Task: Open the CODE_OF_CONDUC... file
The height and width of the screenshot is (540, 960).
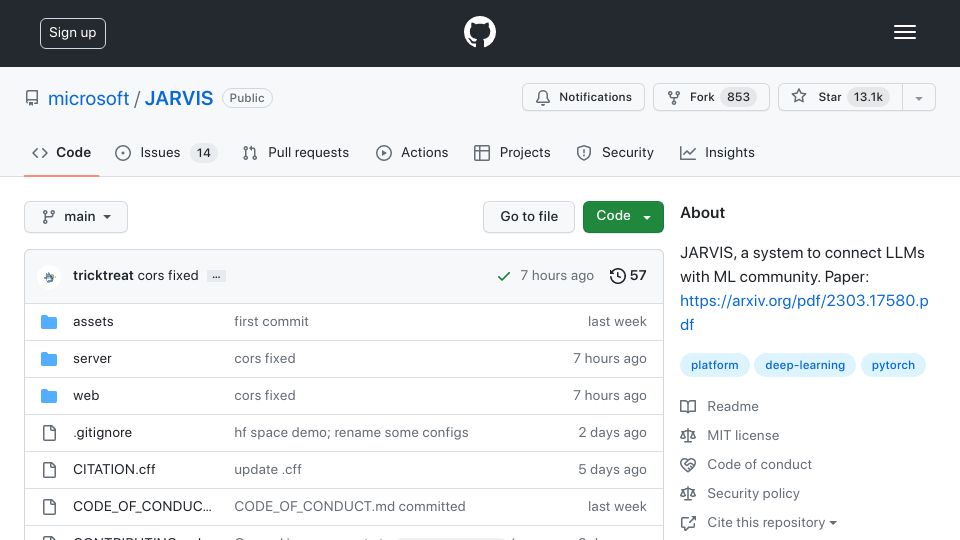Action: tap(142, 506)
